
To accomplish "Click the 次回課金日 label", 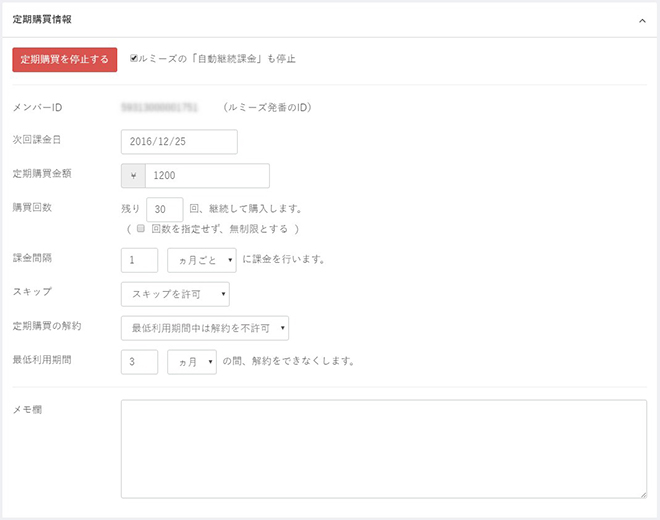I will pos(37,139).
